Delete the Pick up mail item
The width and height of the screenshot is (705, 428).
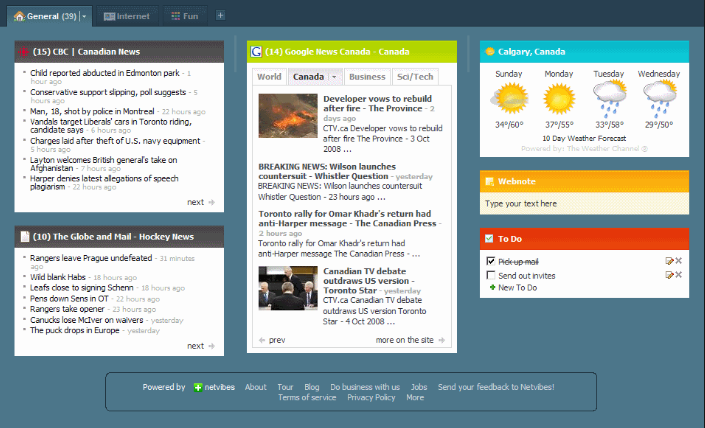678,261
